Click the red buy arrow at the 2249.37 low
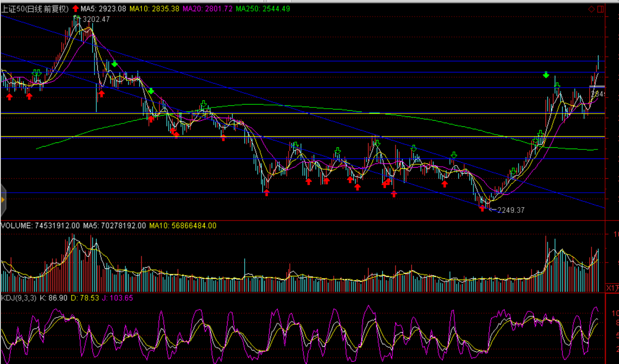This screenshot has height=364, width=619. (482, 208)
